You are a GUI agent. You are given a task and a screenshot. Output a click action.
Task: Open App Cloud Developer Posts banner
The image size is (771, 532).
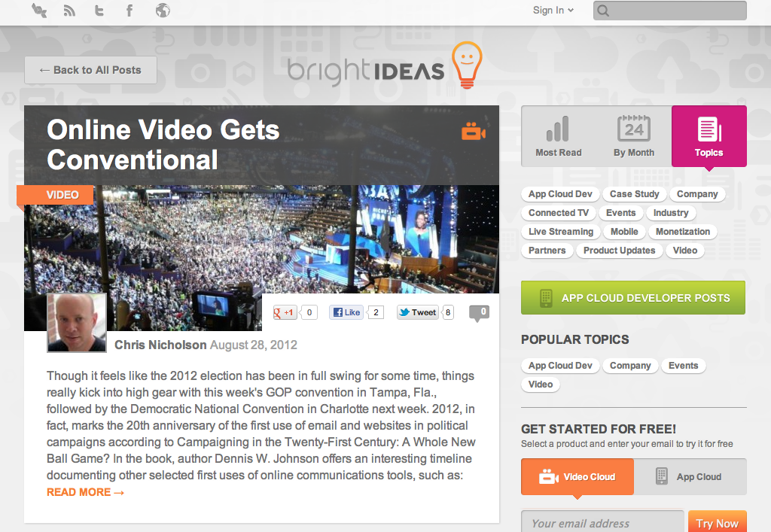point(633,298)
